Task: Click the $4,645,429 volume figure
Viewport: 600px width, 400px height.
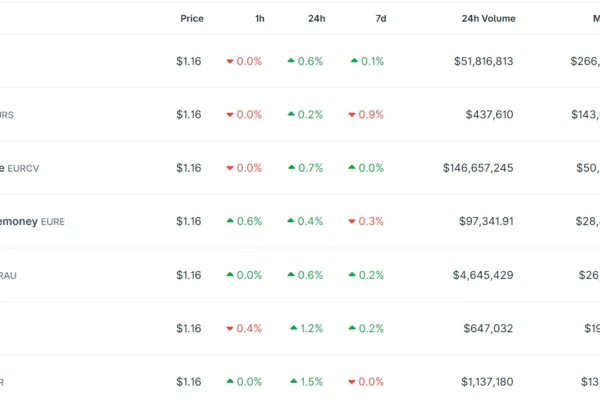Action: [x=483, y=275]
